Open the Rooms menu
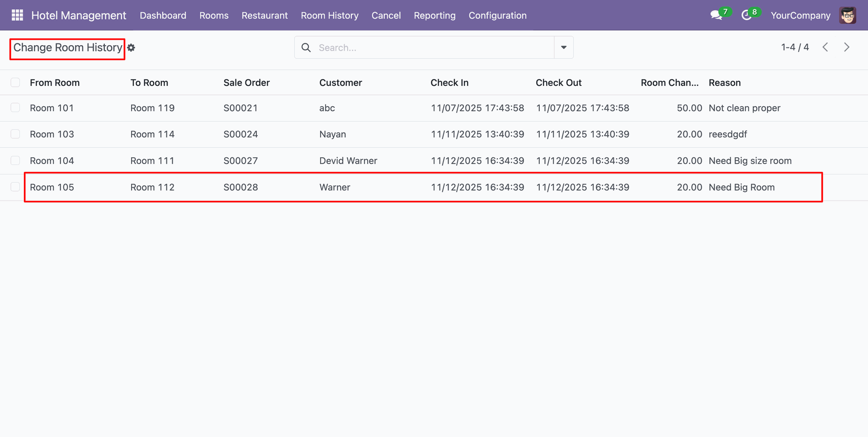The image size is (868, 437). [x=214, y=15]
